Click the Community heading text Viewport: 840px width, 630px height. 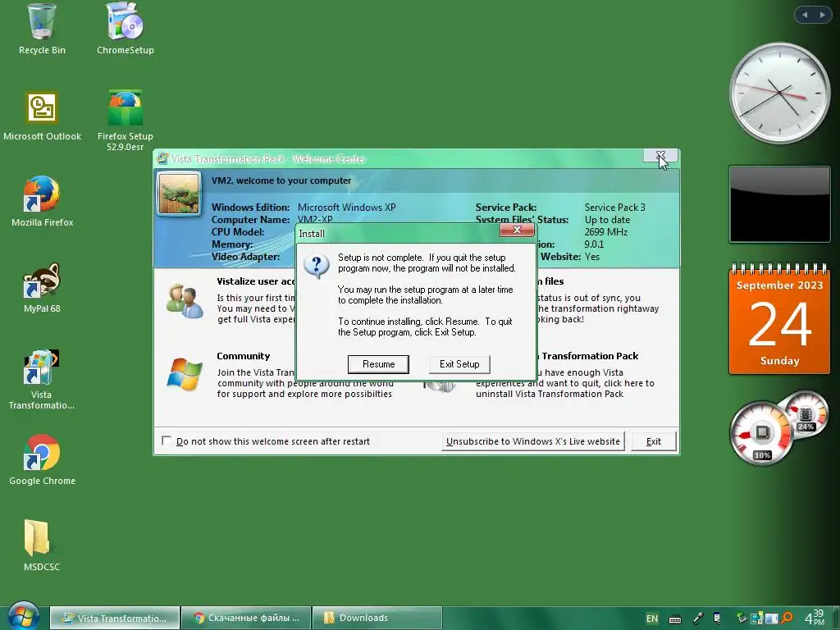click(243, 356)
